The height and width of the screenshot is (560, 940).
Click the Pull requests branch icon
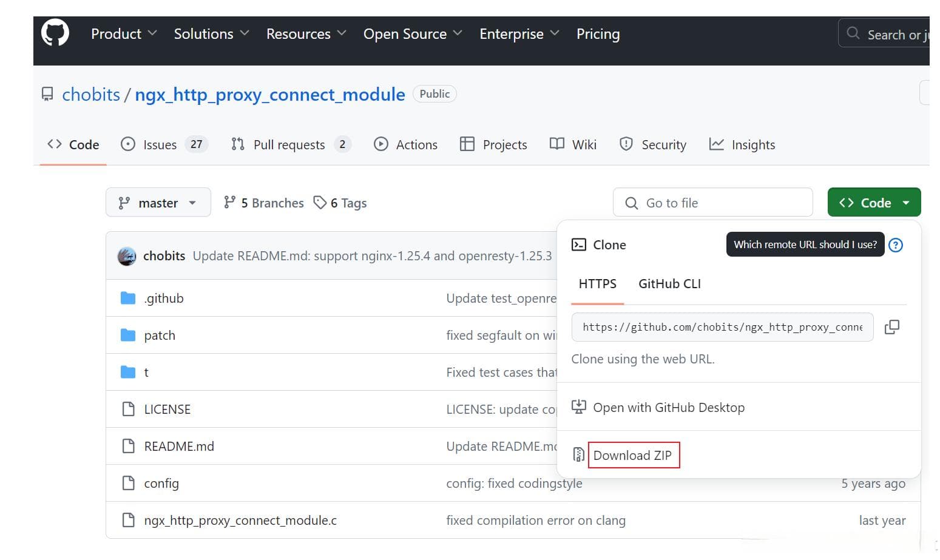pyautogui.click(x=238, y=144)
